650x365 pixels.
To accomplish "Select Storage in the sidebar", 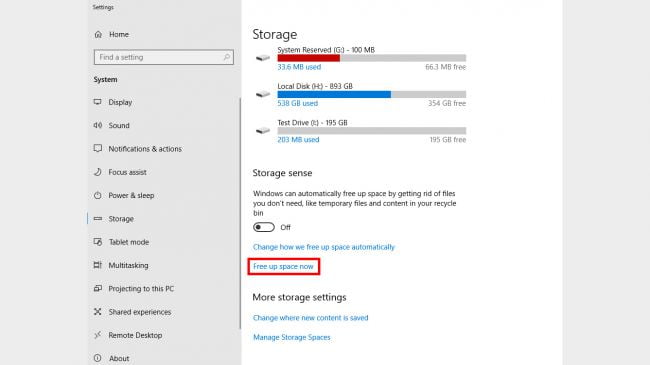I will pos(121,219).
